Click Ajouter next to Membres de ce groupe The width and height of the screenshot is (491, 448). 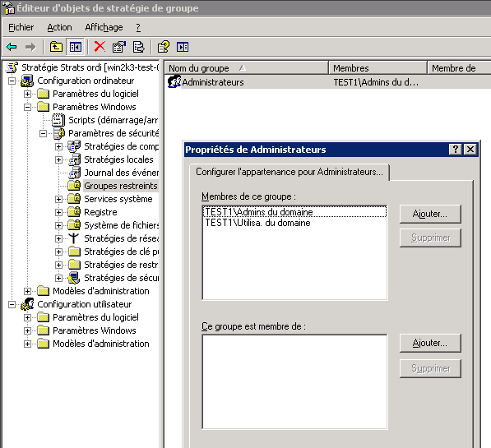click(430, 214)
